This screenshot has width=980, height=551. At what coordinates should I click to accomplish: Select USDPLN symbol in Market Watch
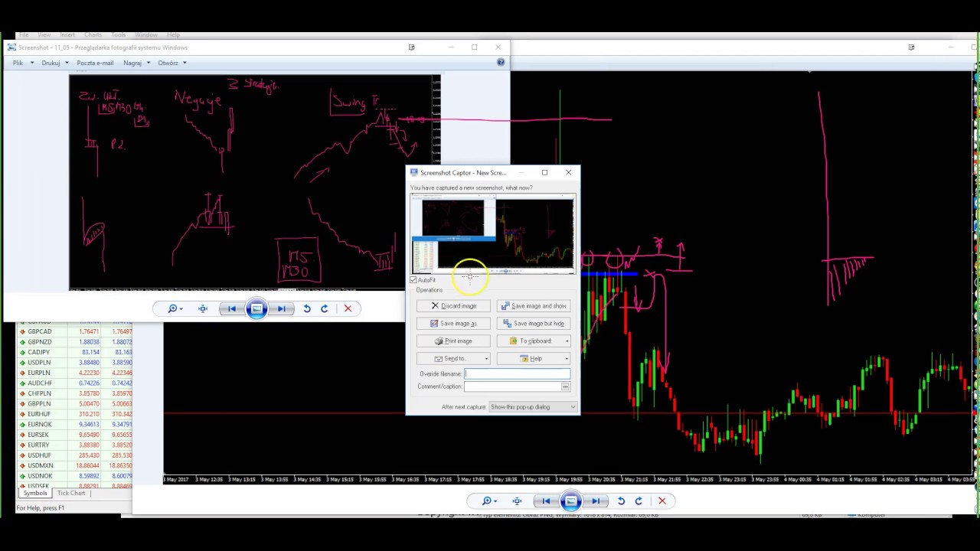click(x=75, y=363)
